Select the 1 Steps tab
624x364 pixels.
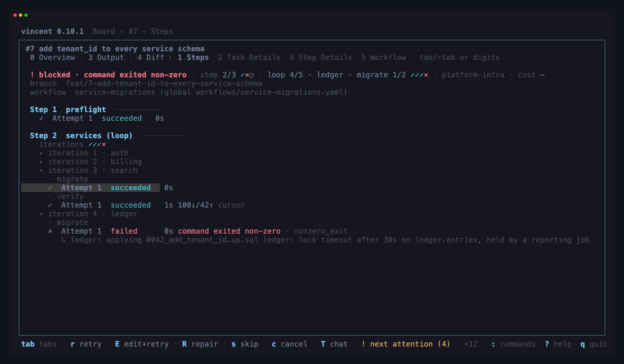pyautogui.click(x=193, y=57)
